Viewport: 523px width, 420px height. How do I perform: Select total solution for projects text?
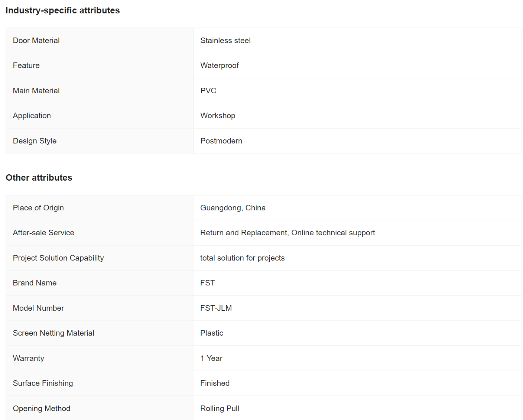click(243, 258)
